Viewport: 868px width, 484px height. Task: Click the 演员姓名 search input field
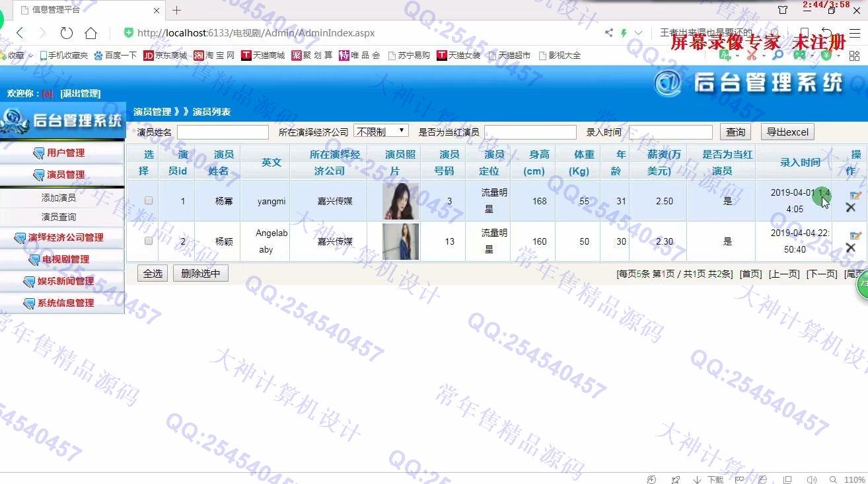(223, 132)
